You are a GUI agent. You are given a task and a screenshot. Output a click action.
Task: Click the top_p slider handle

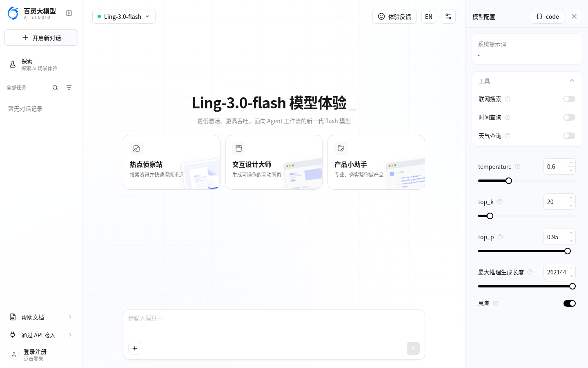tap(568, 251)
